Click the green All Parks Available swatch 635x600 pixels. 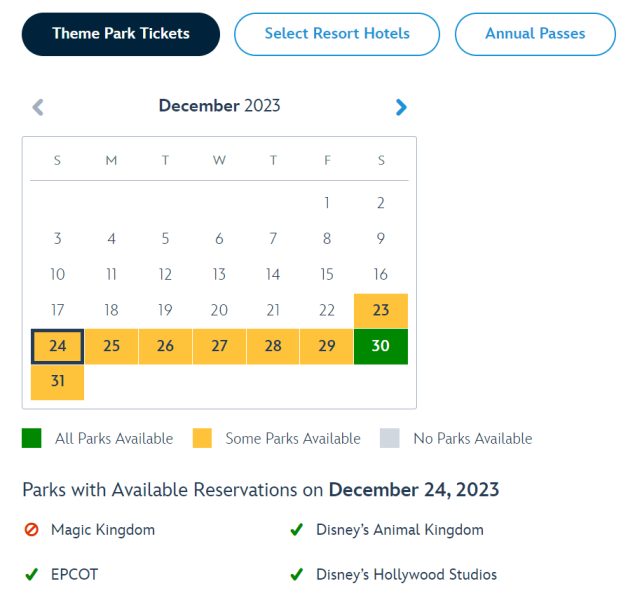click(x=32, y=438)
